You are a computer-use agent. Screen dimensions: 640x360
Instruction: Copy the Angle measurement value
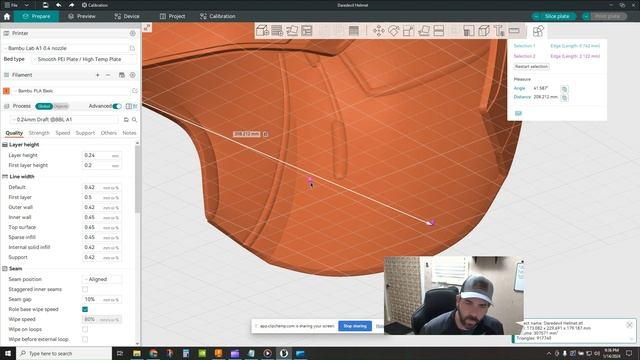[564, 89]
